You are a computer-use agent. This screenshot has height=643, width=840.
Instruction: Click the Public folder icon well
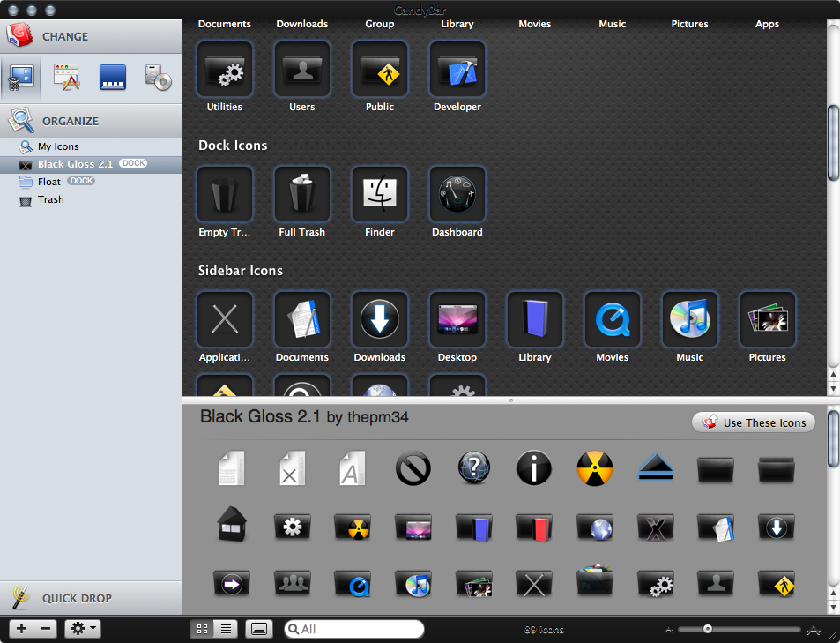pyautogui.click(x=380, y=69)
